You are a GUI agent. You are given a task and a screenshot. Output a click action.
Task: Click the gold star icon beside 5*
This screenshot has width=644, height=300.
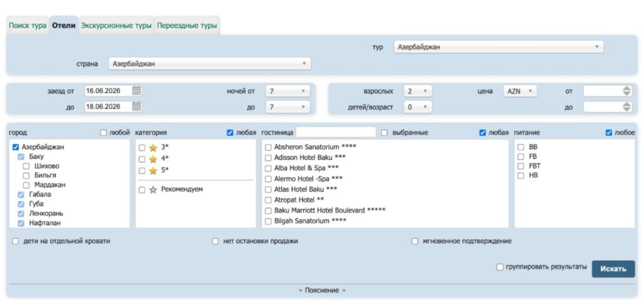point(153,170)
